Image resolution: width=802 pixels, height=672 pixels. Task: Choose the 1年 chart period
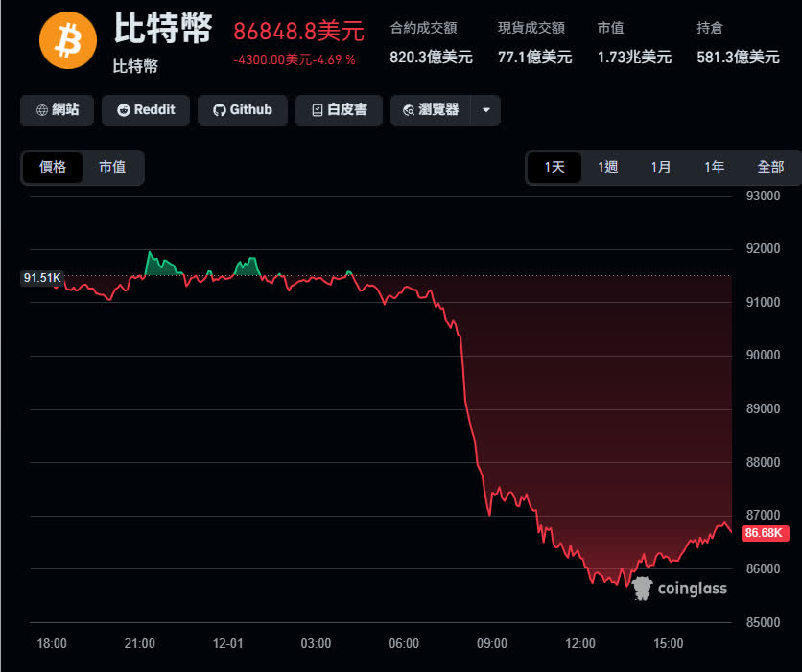click(x=714, y=167)
